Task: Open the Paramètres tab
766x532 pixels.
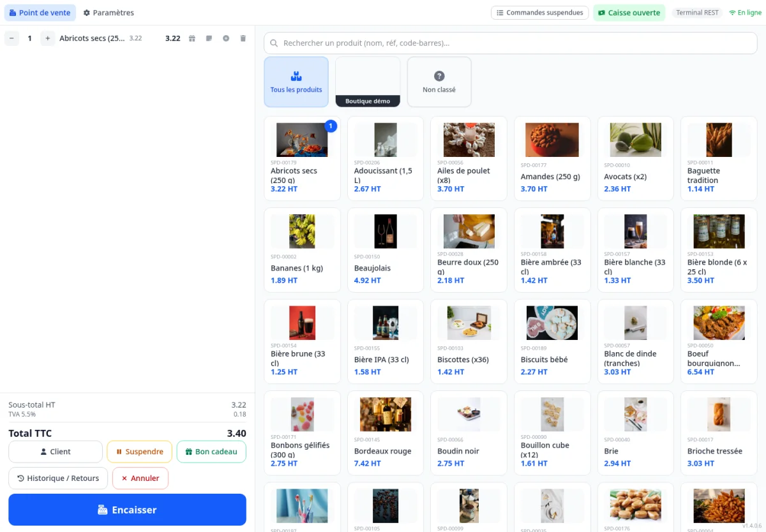Action: 109,13
